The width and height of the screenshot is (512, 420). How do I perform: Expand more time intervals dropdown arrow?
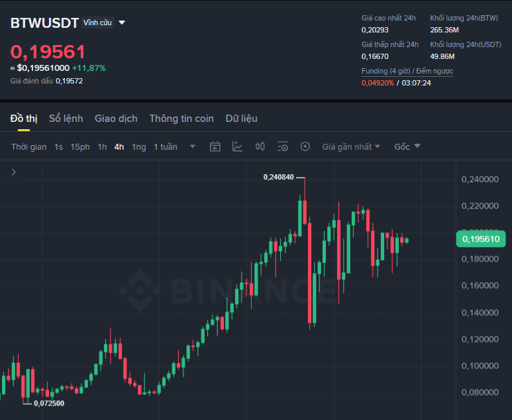pyautogui.click(x=193, y=146)
